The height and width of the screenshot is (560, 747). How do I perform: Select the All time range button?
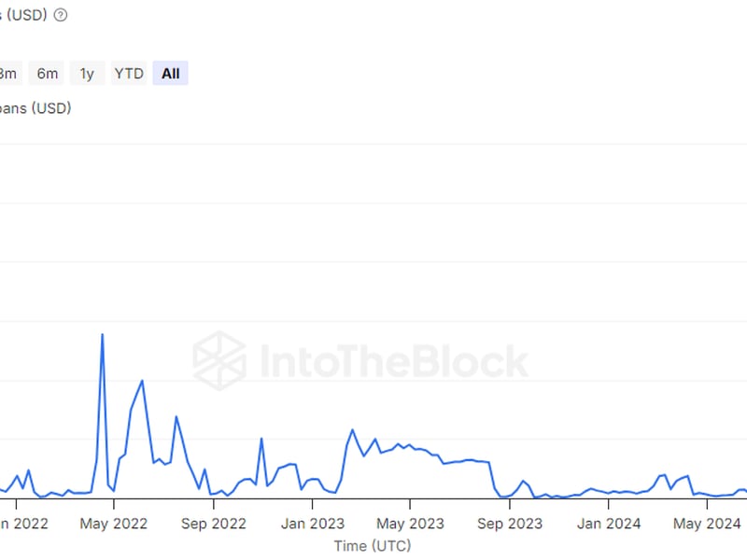[170, 73]
